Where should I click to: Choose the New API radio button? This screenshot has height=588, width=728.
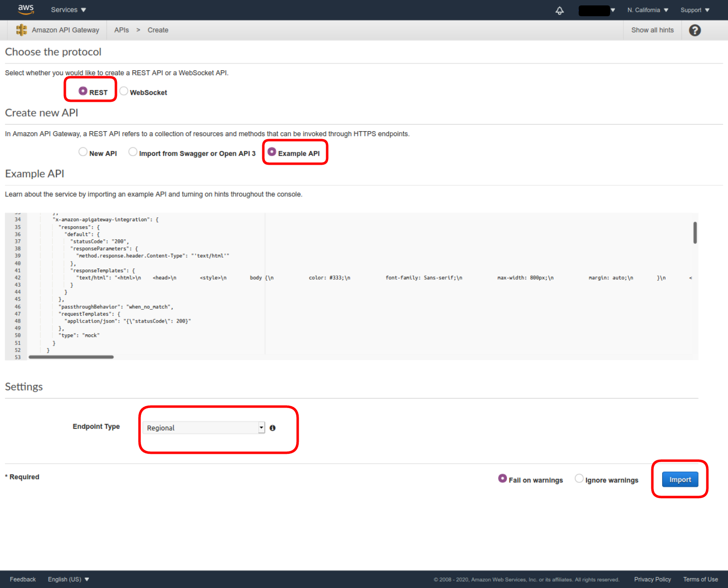[83, 152]
